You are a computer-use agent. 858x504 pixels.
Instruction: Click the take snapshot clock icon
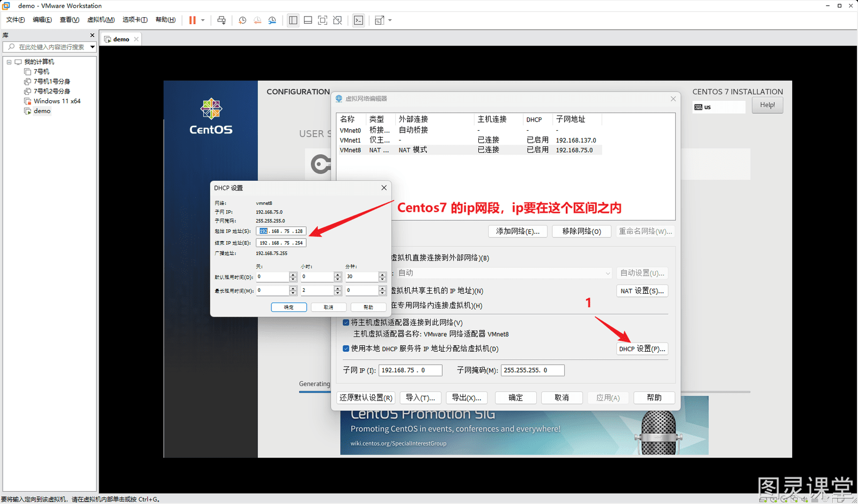tap(242, 20)
